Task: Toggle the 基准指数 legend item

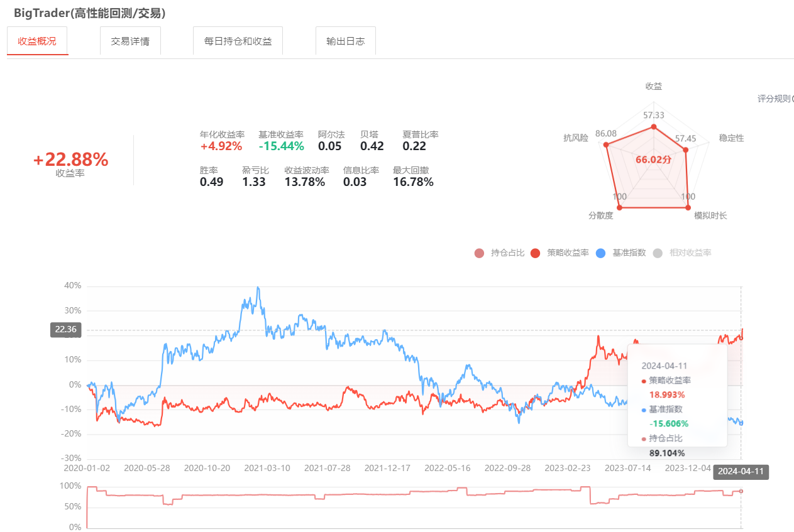Action: pyautogui.click(x=621, y=252)
